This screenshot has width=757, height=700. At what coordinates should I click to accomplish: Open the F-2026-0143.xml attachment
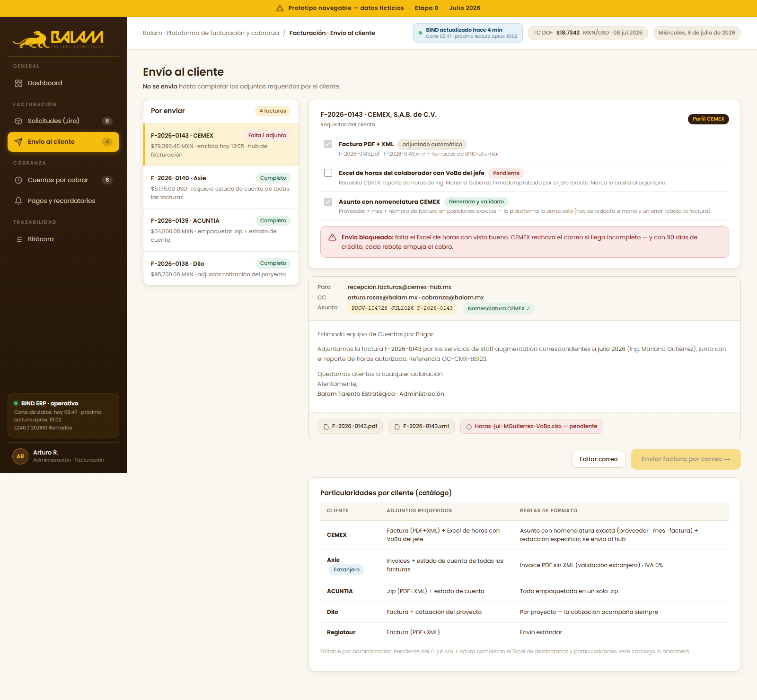[x=422, y=427]
